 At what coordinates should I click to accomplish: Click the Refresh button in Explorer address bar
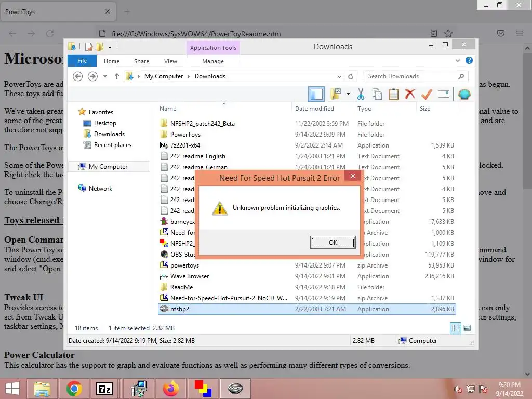[351, 77]
